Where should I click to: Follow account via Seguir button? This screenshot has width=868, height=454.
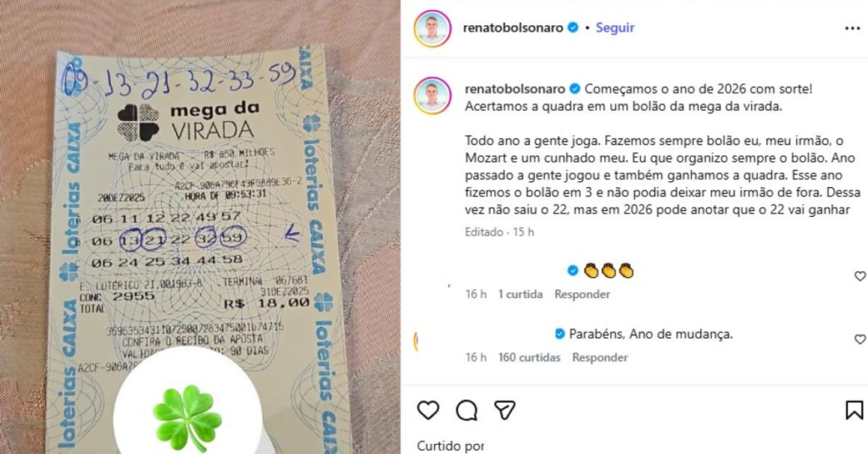615,28
